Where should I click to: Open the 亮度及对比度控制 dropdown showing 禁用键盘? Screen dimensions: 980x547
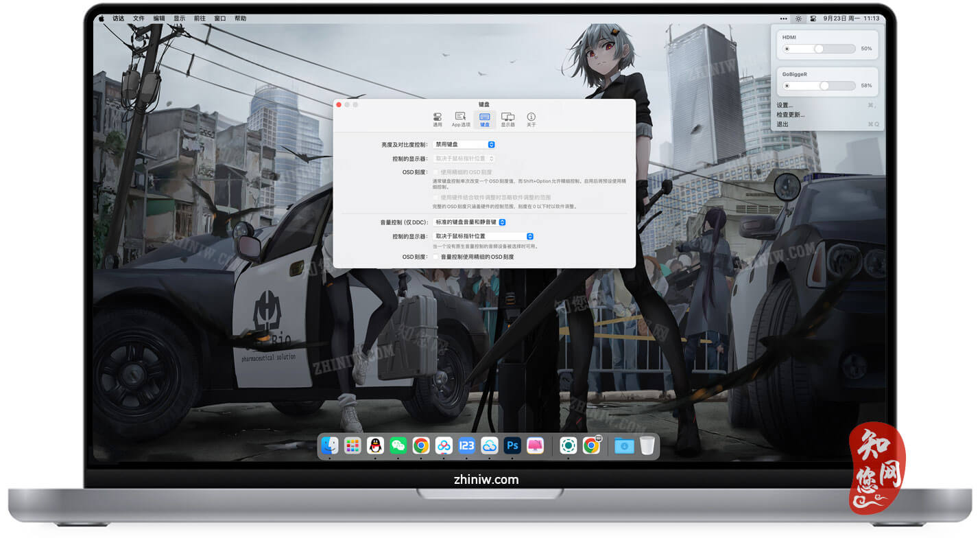(464, 145)
